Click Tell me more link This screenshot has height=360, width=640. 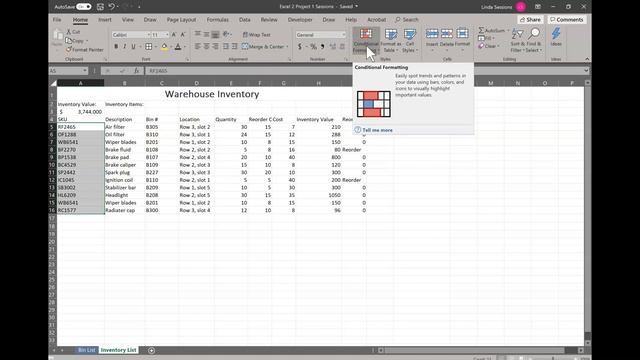pyautogui.click(x=377, y=130)
